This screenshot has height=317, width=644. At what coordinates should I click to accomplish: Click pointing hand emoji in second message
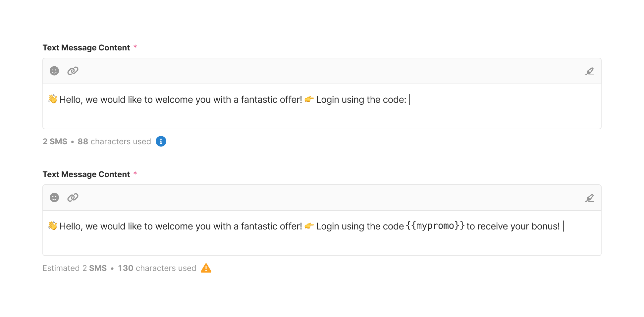pyautogui.click(x=309, y=226)
